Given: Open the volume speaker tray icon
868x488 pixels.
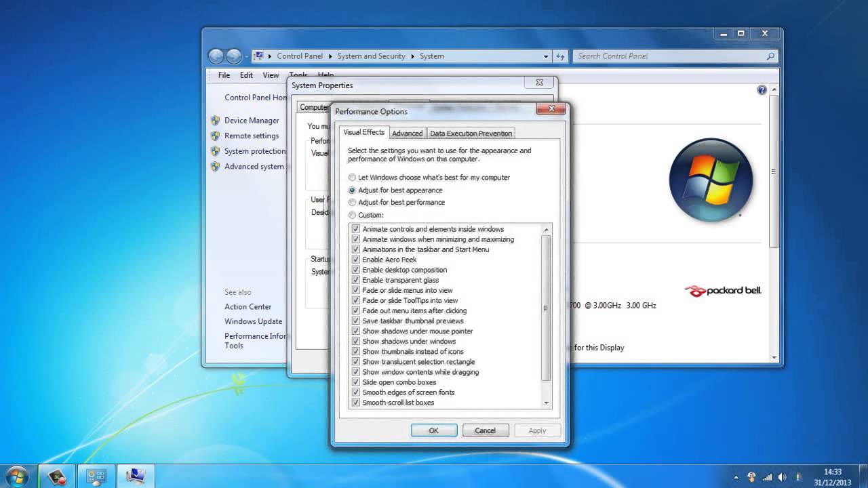Looking at the screenshot, I should point(783,477).
